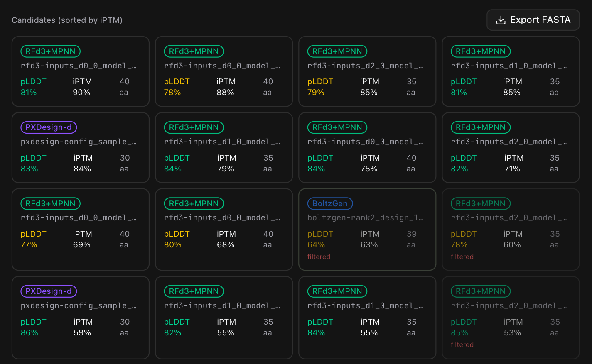Select the iPTM 55% card with pLDDT 82%
592x364 pixels.
(x=224, y=318)
